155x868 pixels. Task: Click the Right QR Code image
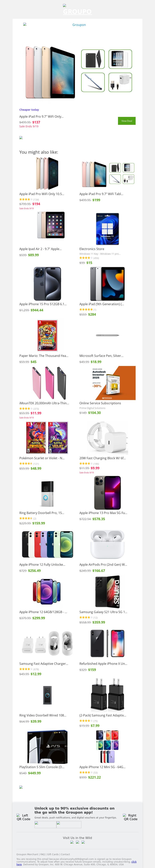130,817
